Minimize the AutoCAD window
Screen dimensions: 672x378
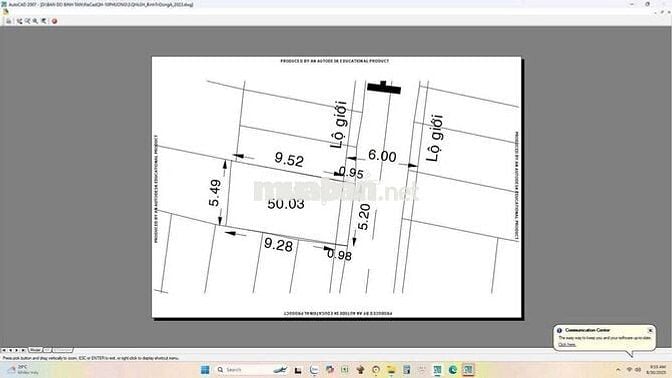tap(632, 4)
